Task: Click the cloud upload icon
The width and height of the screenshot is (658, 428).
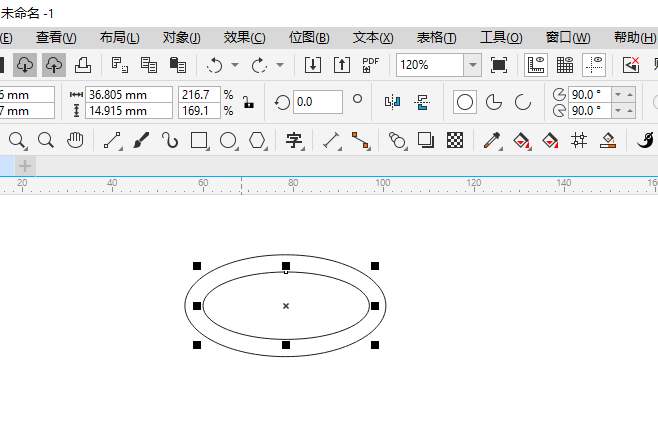Action: tap(54, 65)
